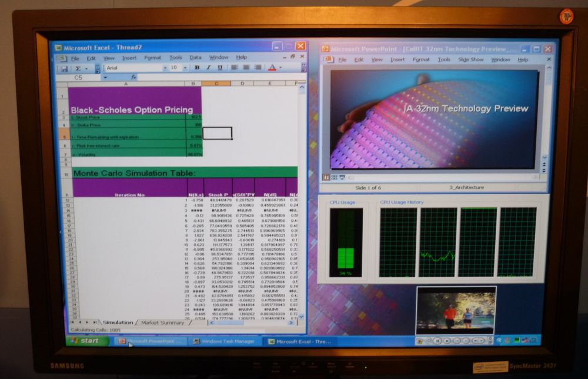The image size is (588, 379).
Task: Align text right in Excel toolbar
Action: click(258, 68)
